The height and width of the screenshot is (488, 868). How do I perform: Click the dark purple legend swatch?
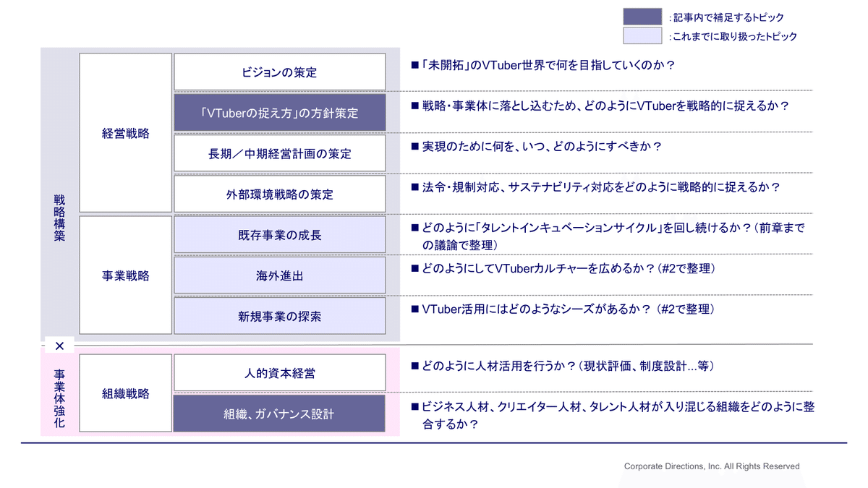tap(642, 17)
